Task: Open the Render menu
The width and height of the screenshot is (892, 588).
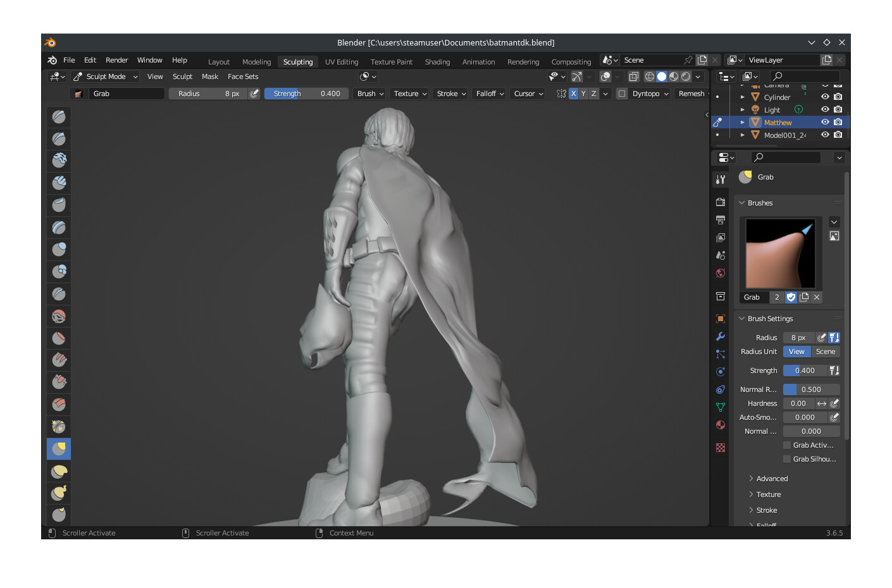Action: [116, 60]
